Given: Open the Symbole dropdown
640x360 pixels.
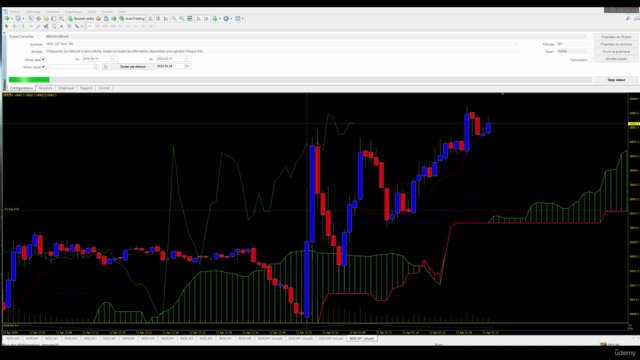Looking at the screenshot, I should (516, 44).
